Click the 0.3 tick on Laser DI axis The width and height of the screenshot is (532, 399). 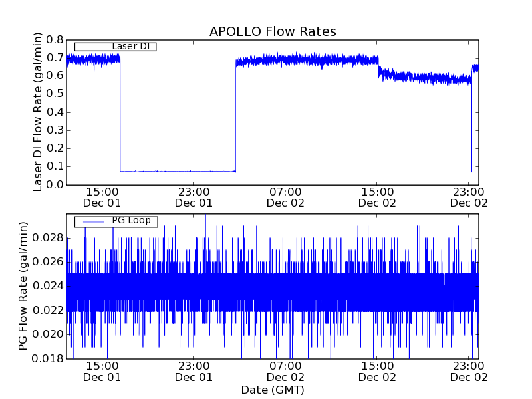point(55,130)
